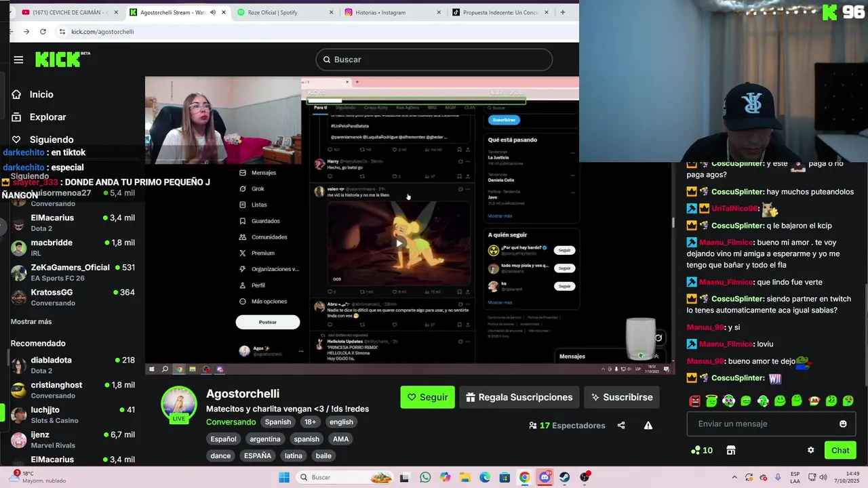Select the argentina tag

pos(265,439)
